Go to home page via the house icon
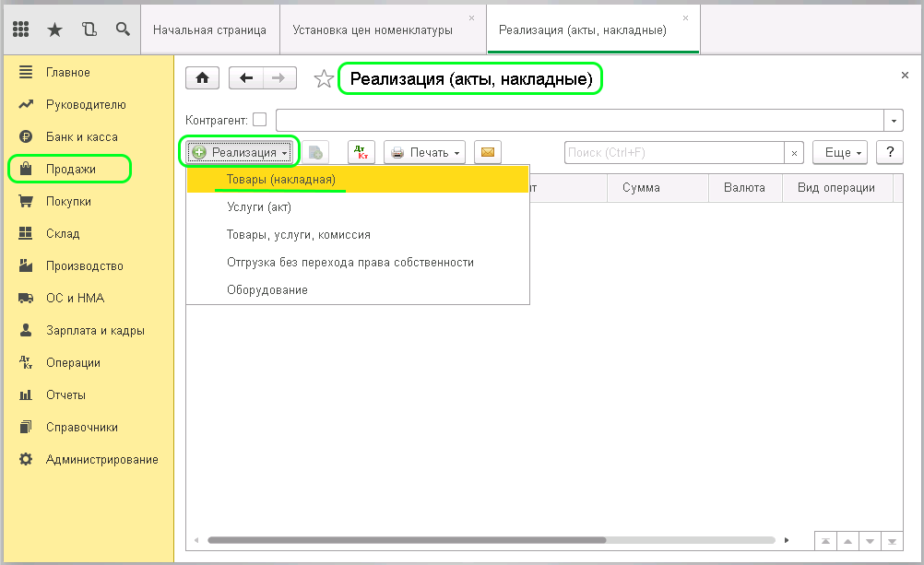This screenshot has width=924, height=565. coord(202,77)
